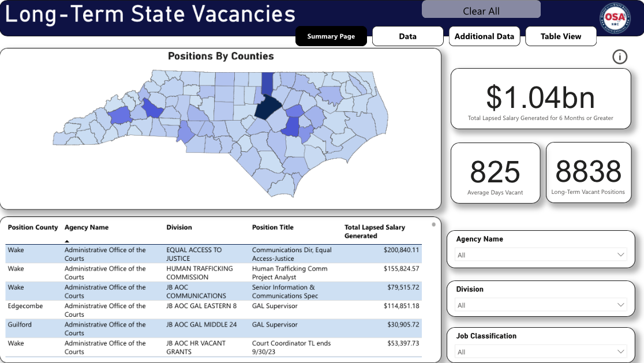This screenshot has width=644, height=363.
Task: Click the table's vertical scrollbar handle
Action: 434,224
